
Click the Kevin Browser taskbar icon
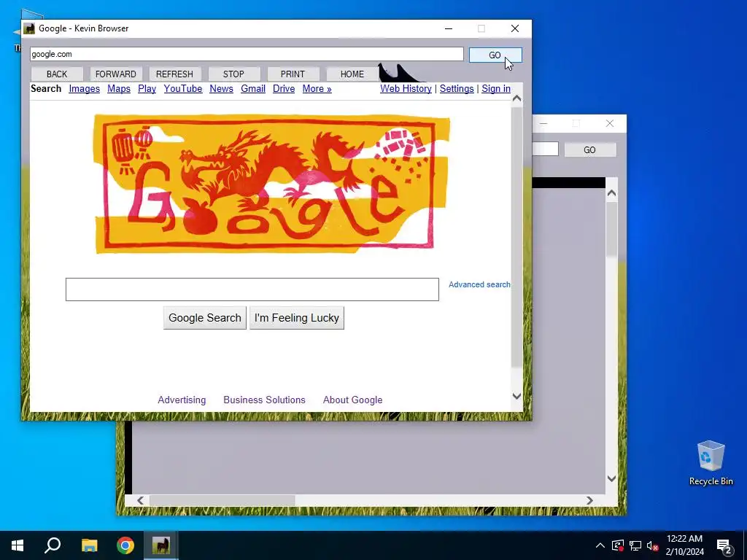161,545
